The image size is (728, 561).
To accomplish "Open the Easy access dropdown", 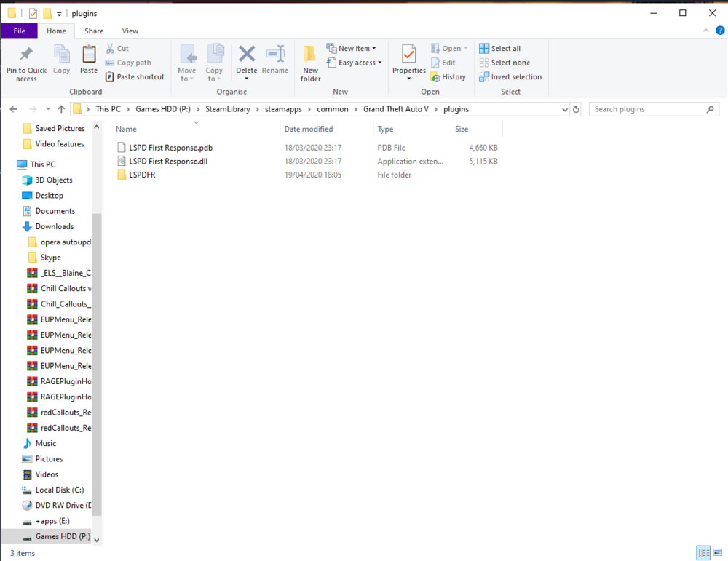I will click(x=355, y=63).
